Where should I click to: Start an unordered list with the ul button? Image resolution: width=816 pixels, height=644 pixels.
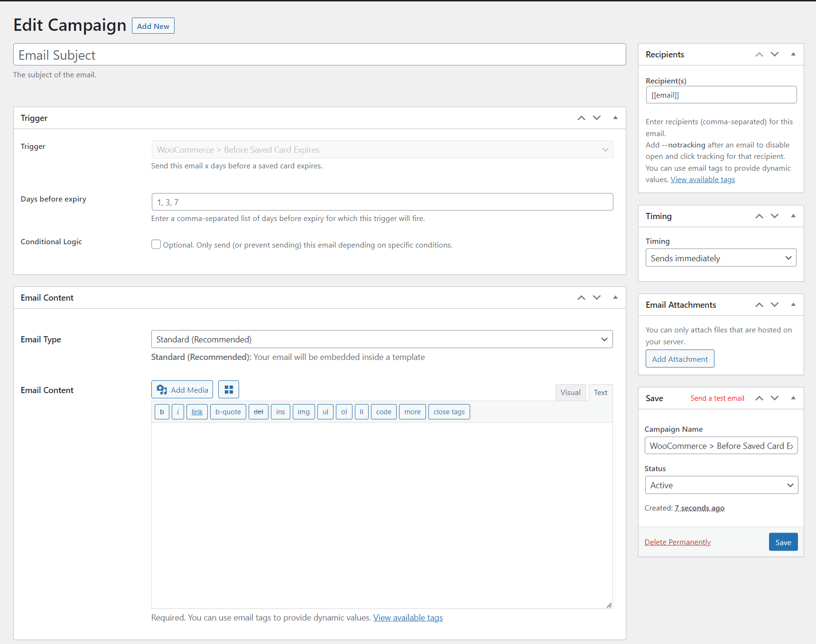325,412
